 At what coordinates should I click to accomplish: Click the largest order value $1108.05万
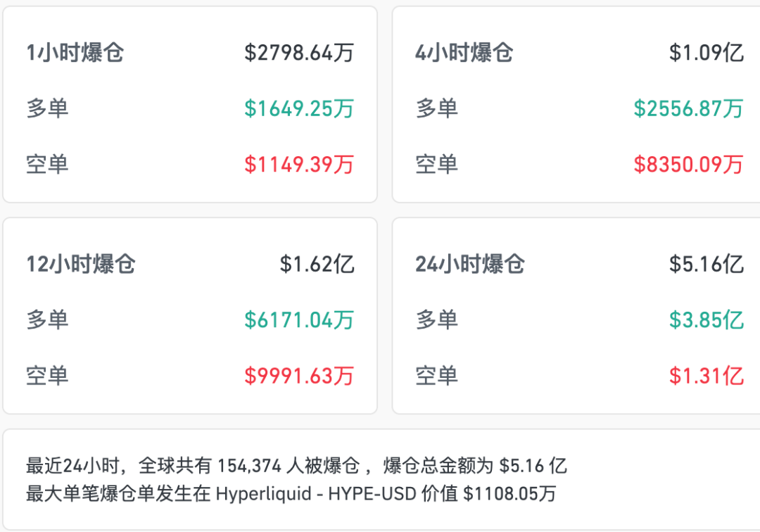tap(509, 493)
